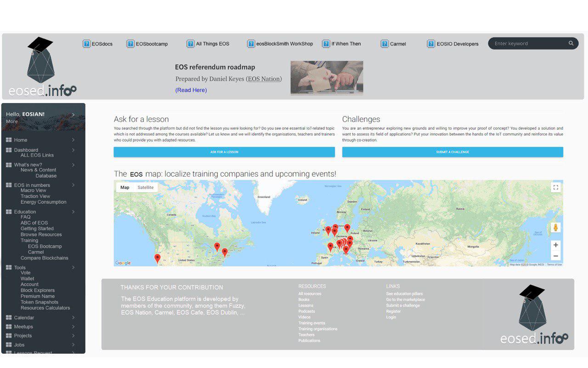Collapse the Education section chevron
This screenshot has height=368, width=588.
[73, 212]
